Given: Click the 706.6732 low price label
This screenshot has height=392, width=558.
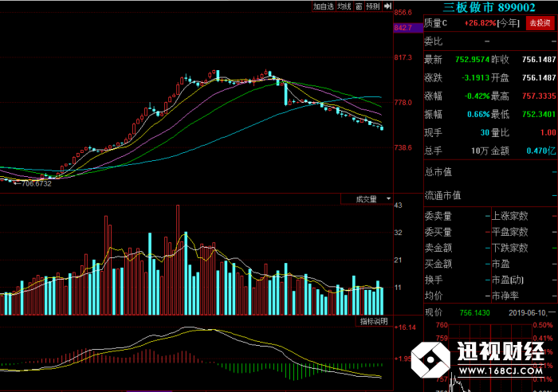Looking at the screenshot, I should [x=37, y=183].
